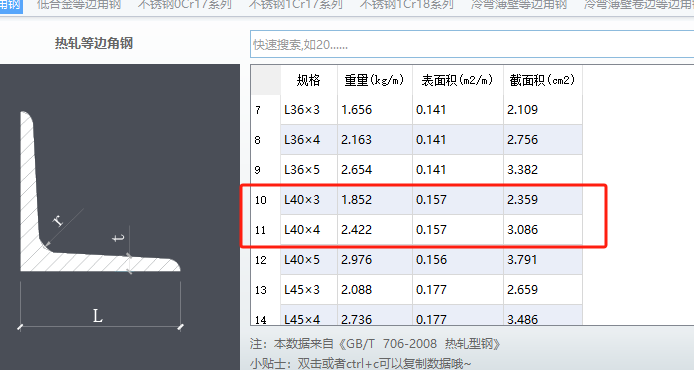
Task: Click the L40×5 spec cell
Action: coord(309,260)
